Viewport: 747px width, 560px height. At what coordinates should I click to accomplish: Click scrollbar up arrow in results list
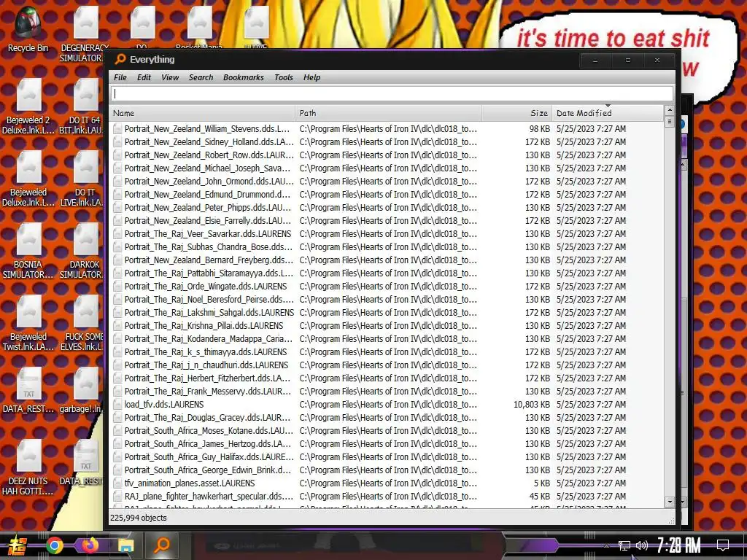(670, 110)
